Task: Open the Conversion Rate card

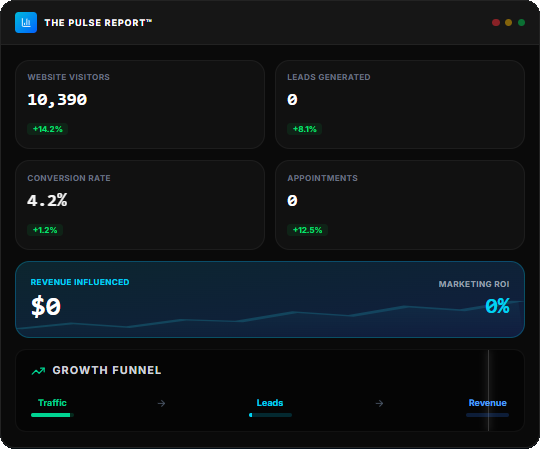Action: (140, 205)
